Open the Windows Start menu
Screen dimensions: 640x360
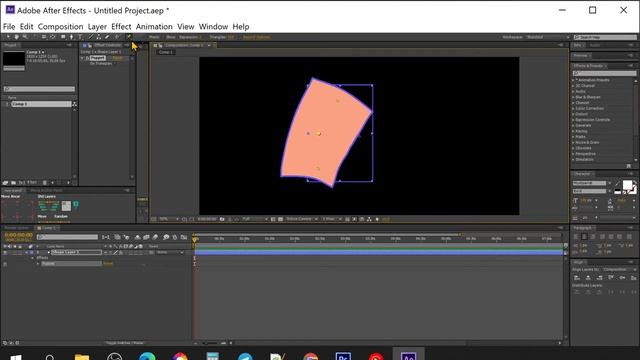point(16,356)
